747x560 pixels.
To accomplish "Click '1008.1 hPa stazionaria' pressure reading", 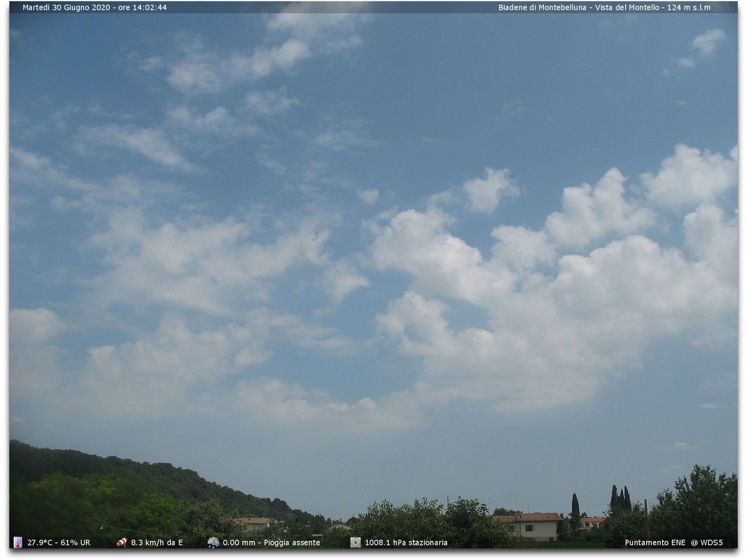I will tap(406, 543).
